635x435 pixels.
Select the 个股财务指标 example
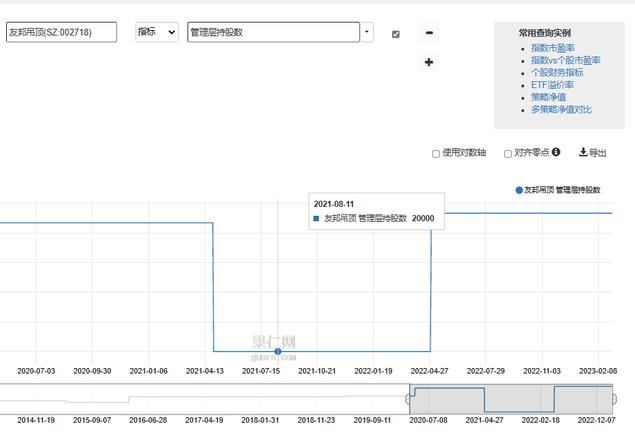point(558,72)
